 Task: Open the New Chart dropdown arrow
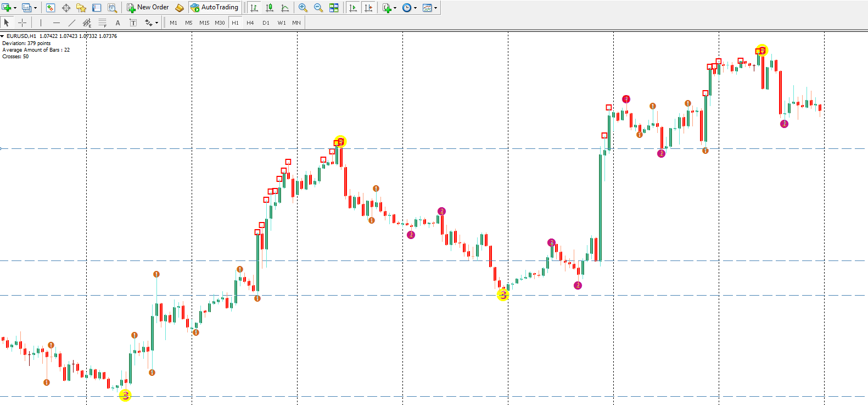coord(15,8)
